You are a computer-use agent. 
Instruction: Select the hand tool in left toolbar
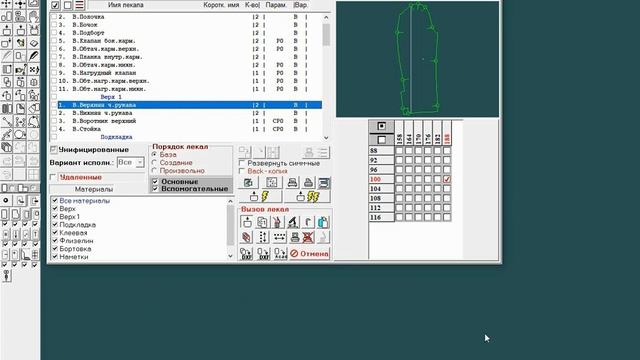[33, 16]
